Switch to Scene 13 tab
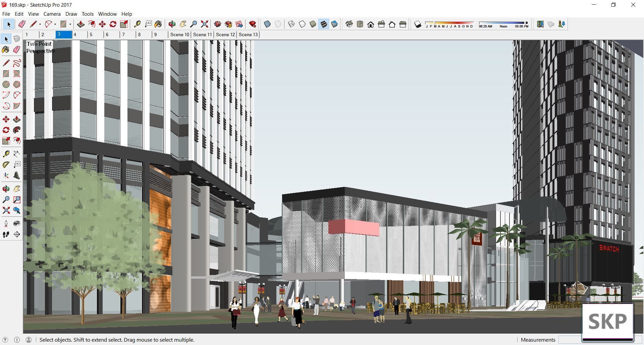 click(248, 34)
